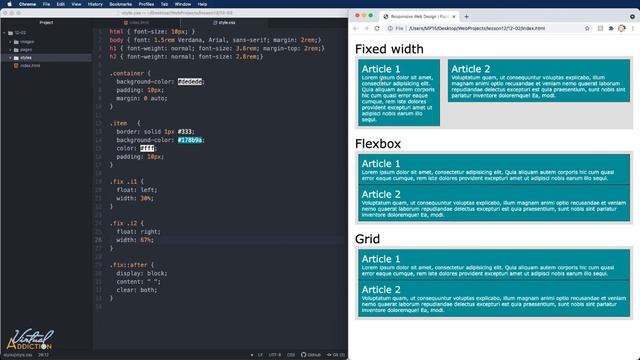Open a new Chrome tab
Viewport: 640px width, 360px height.
pos(466,17)
